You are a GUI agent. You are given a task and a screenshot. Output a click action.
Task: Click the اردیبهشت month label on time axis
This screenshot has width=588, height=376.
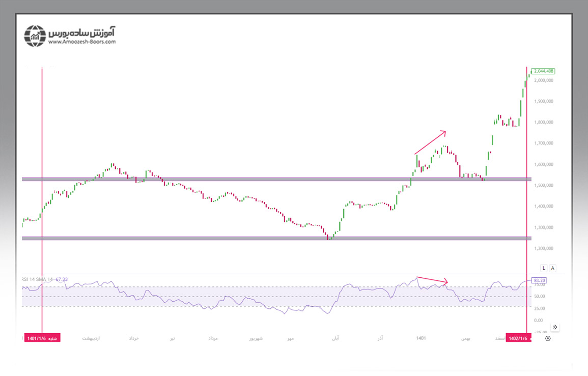[x=91, y=338]
